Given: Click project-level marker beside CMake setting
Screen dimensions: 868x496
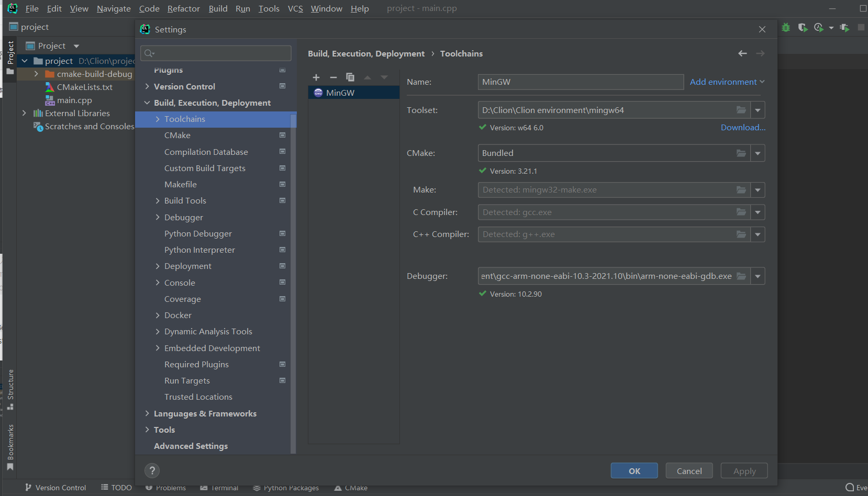Looking at the screenshot, I should 282,135.
